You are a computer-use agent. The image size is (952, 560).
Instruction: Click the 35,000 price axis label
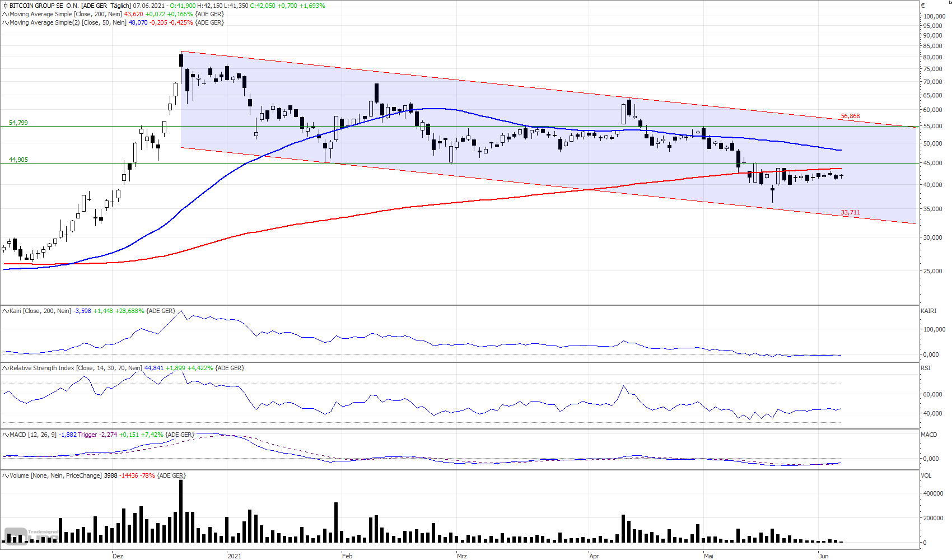click(933, 209)
